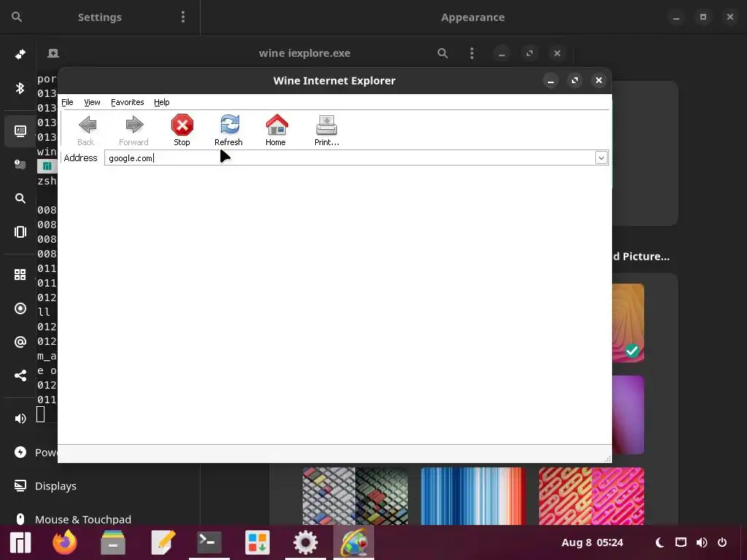Expand the Address bar dropdown arrow
Image resolution: width=747 pixels, height=560 pixels.
click(x=601, y=157)
